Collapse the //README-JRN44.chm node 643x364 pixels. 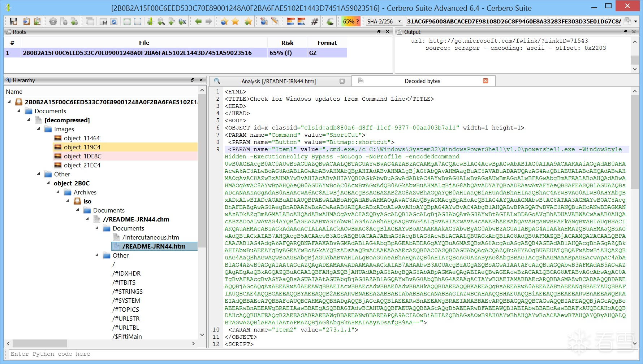(x=87, y=219)
